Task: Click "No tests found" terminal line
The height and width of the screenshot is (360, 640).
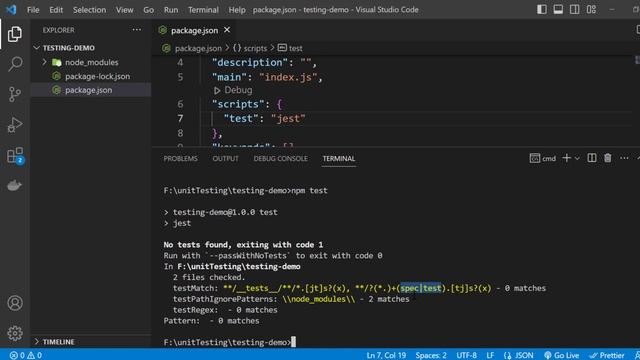Action: (x=243, y=244)
